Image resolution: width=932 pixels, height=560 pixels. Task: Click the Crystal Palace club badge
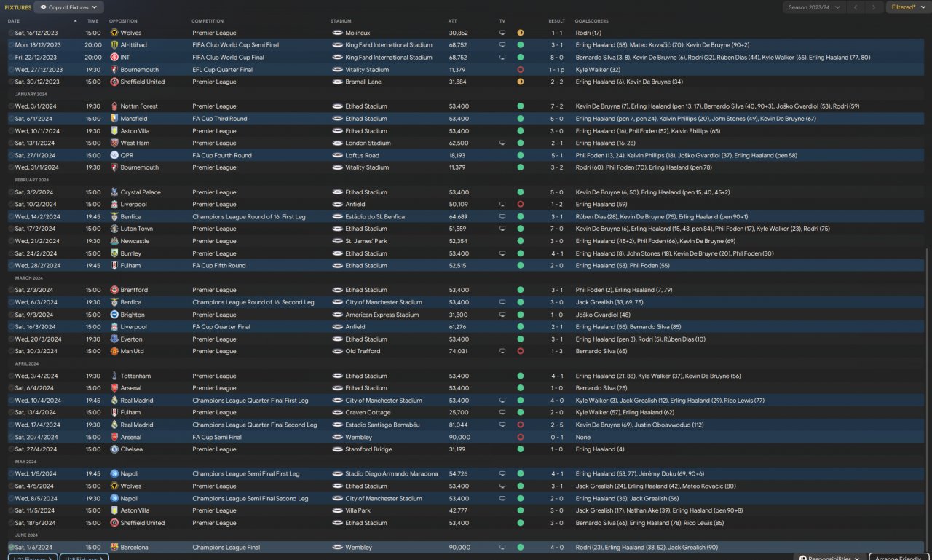pyautogui.click(x=114, y=192)
